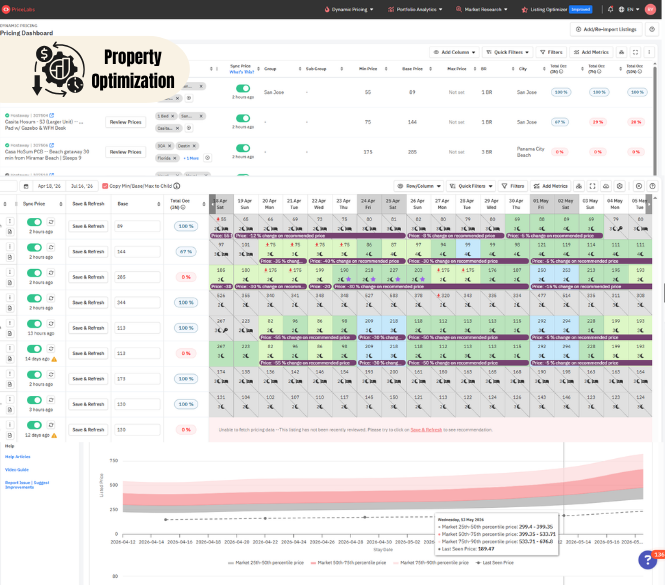Toggle sync in row synced 12 days ago
The height and width of the screenshot is (585, 665).
pyautogui.click(x=34, y=425)
